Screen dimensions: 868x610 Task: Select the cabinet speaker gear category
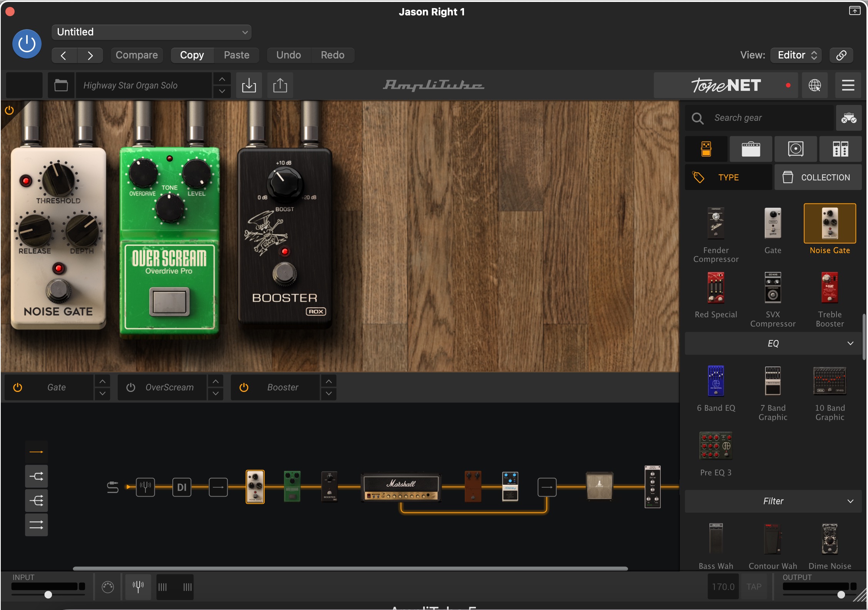coord(796,149)
